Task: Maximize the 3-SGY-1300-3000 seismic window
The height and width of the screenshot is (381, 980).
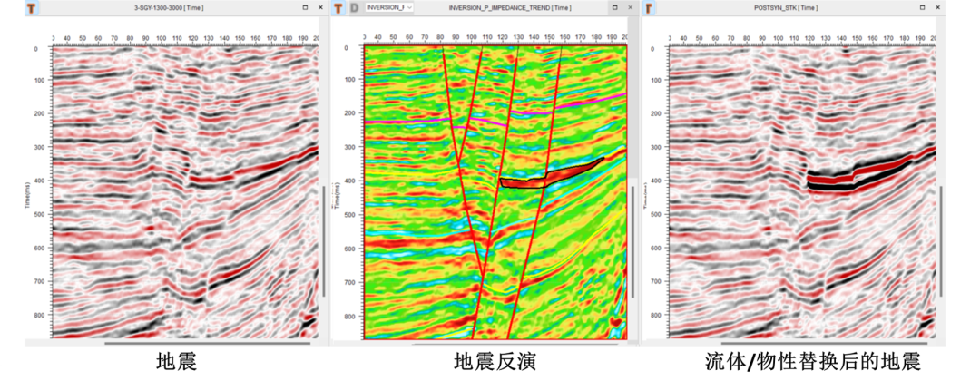Action: click(305, 7)
